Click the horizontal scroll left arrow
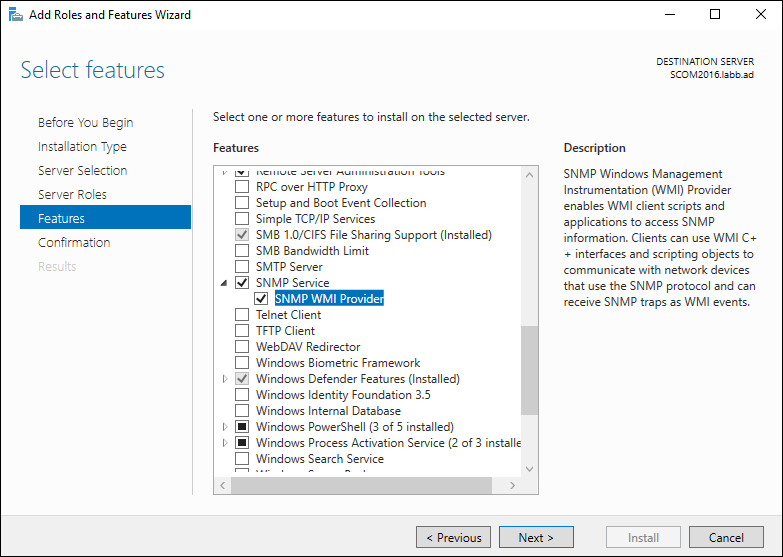783x557 pixels. click(x=223, y=486)
